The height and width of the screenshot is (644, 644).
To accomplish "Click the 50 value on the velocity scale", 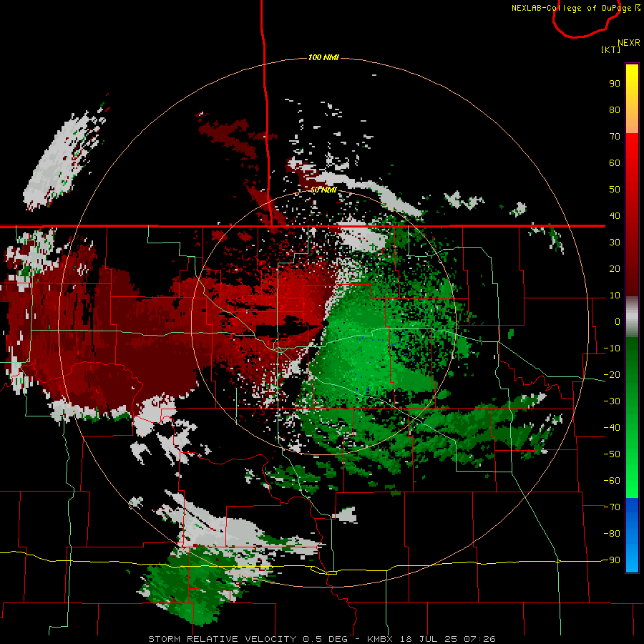I will tap(615, 190).
